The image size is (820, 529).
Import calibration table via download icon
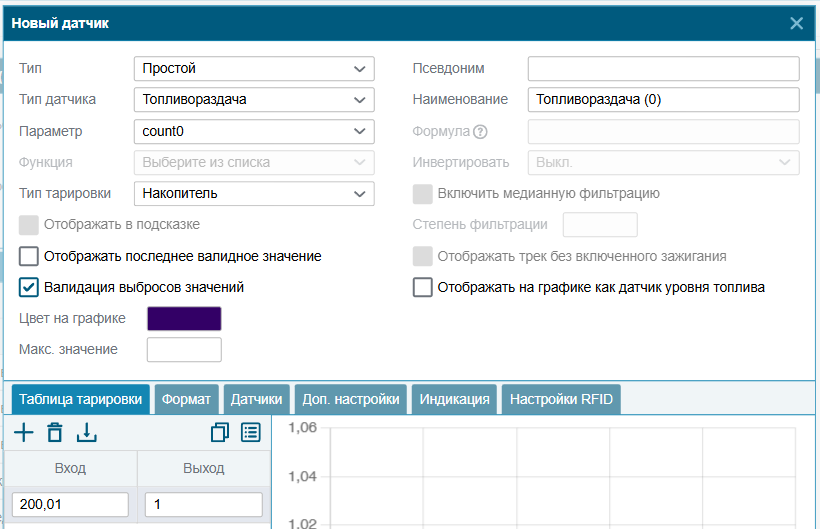pos(86,433)
